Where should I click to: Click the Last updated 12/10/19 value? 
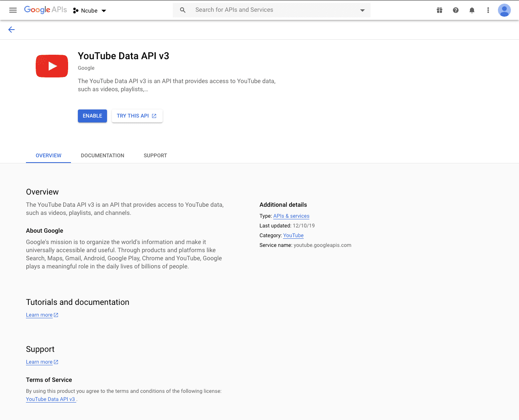(x=304, y=226)
